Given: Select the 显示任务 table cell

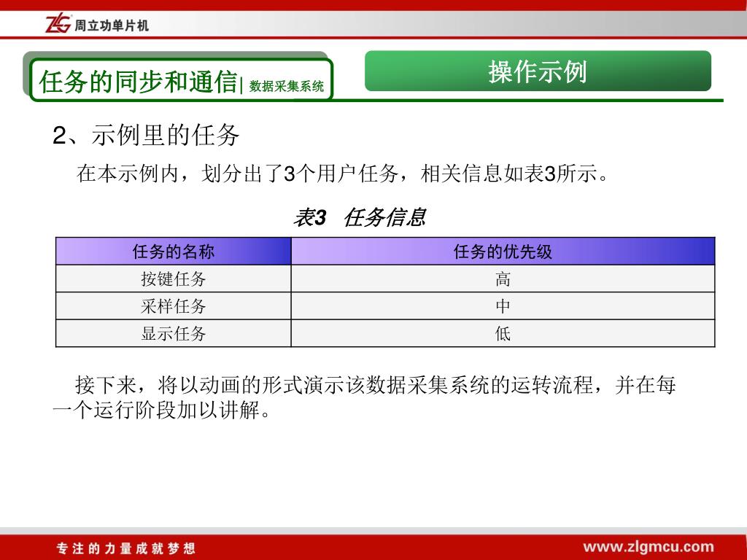Looking at the screenshot, I should [x=174, y=333].
